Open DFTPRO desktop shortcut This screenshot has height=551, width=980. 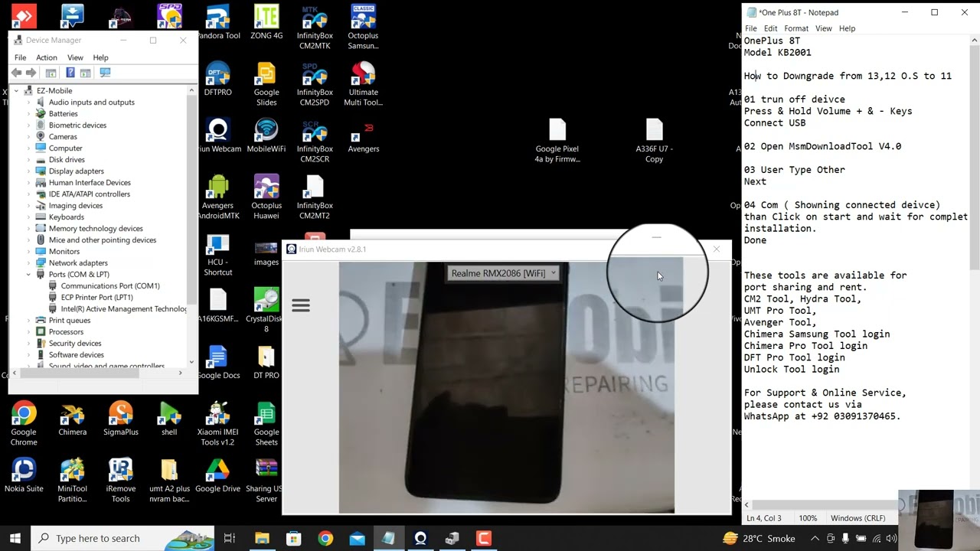click(x=218, y=80)
